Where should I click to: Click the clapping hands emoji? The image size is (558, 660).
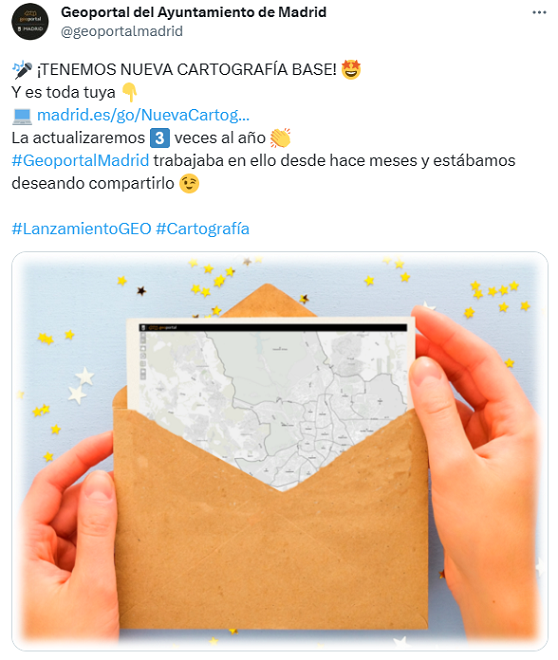coord(280,138)
